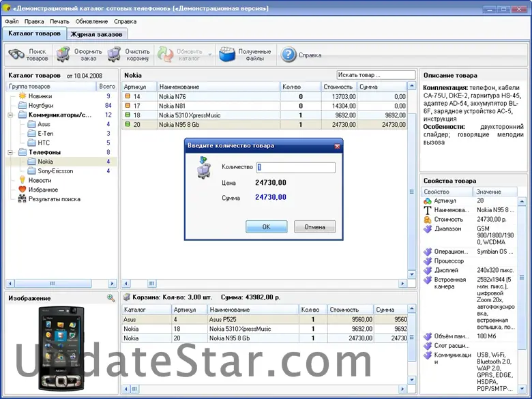Click the Всего column header in tree

106,87
